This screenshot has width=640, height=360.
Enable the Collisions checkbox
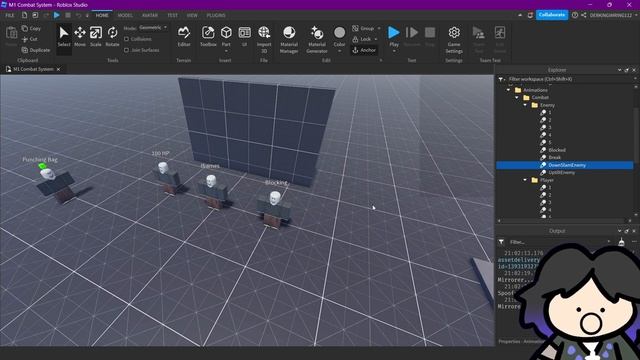[127, 39]
